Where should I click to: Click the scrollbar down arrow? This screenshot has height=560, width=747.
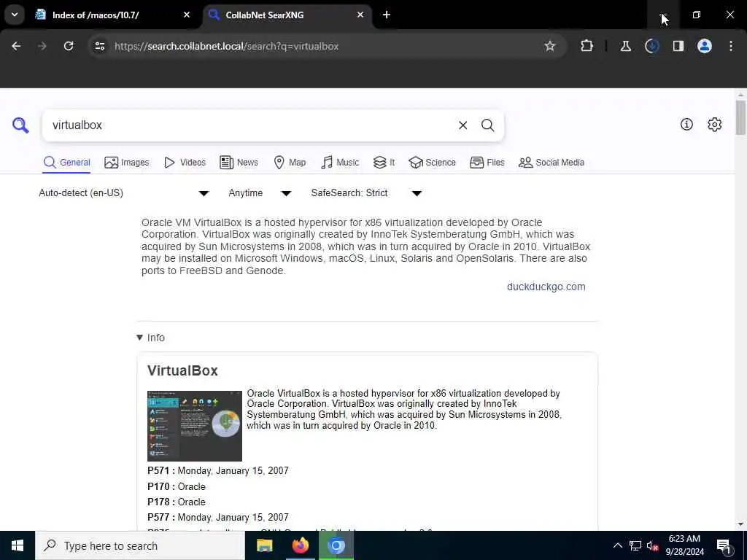740,525
